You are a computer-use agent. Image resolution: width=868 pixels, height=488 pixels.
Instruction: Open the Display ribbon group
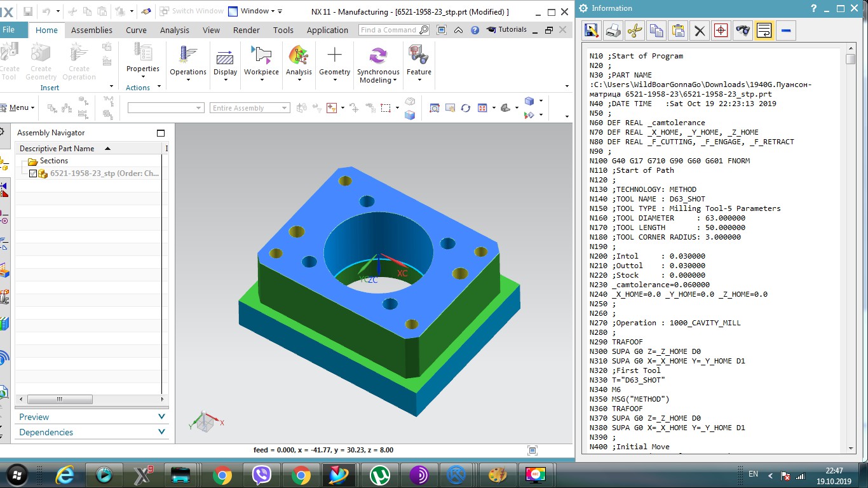point(225,64)
